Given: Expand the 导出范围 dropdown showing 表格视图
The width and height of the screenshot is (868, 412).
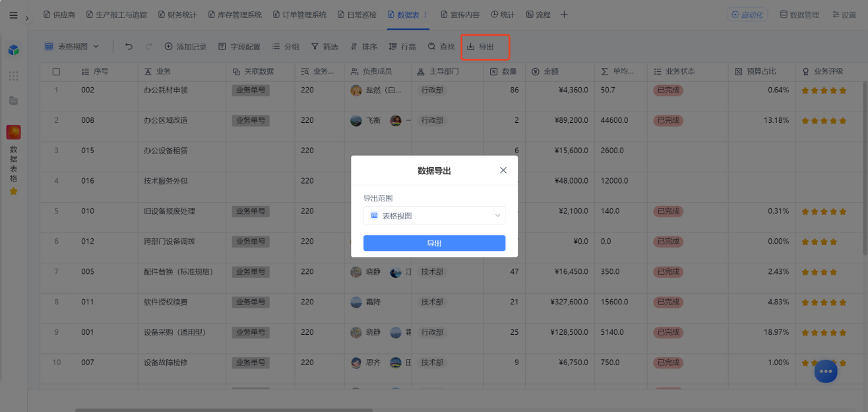Looking at the screenshot, I should [434, 215].
